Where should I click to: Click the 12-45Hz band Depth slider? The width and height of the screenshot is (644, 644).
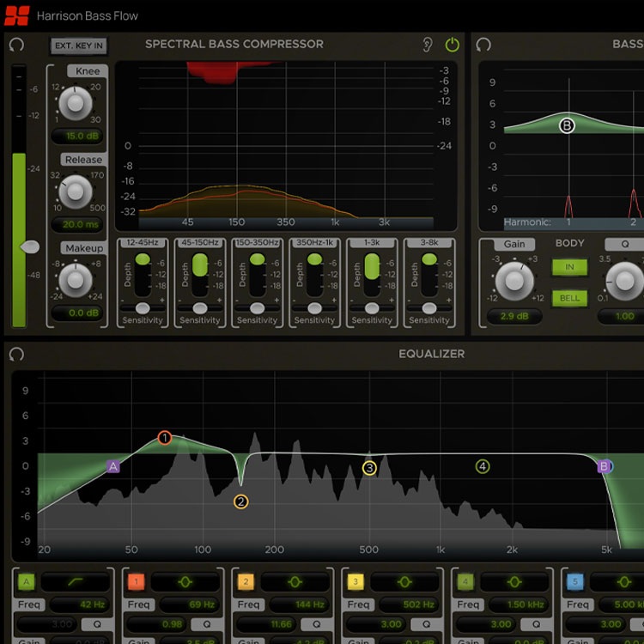tap(143, 275)
